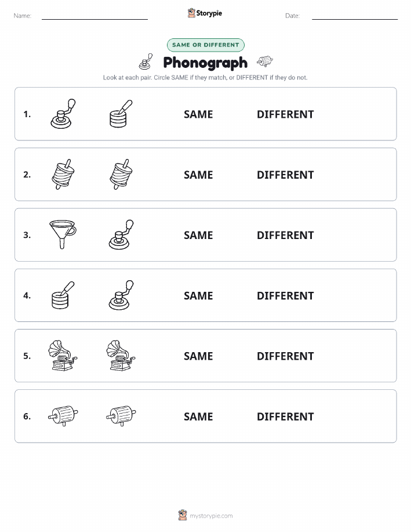The width and height of the screenshot is (411, 532).
Task: Click the left wax cylinder icon in row 6
Action: click(63, 415)
